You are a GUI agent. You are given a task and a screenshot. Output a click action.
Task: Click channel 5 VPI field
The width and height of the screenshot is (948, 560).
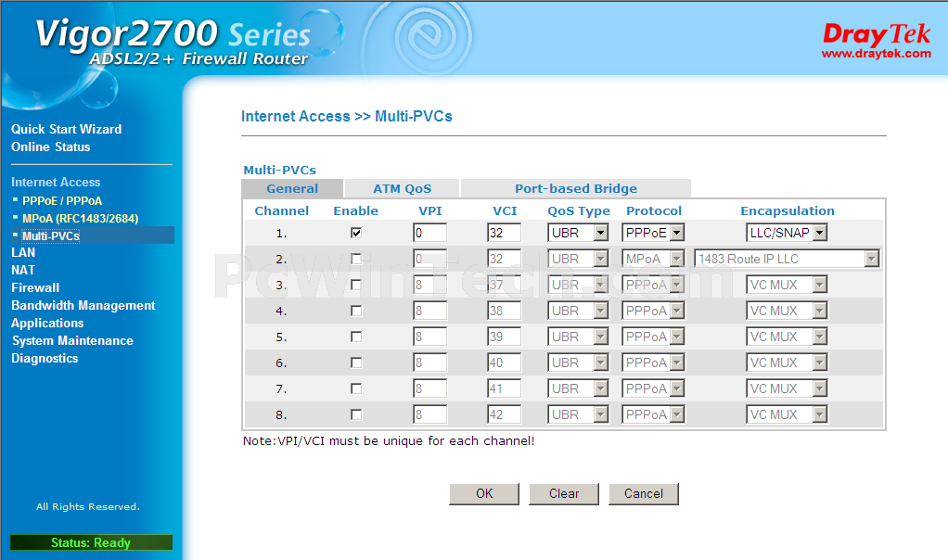[429, 337]
